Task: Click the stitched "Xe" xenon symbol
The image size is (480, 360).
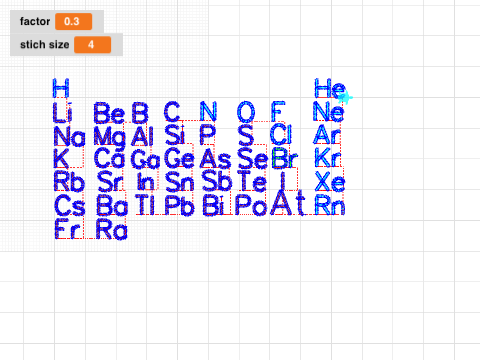Action: pos(330,181)
